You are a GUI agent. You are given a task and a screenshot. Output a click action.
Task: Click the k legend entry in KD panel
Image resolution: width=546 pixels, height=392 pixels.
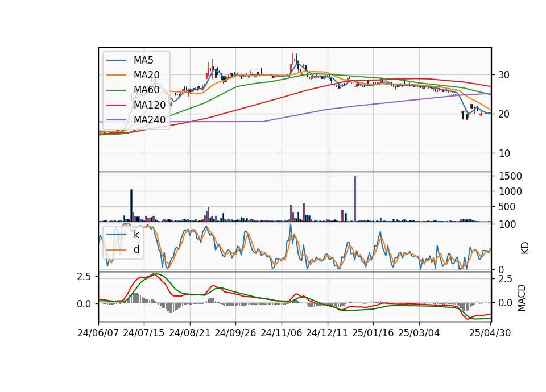point(136,235)
